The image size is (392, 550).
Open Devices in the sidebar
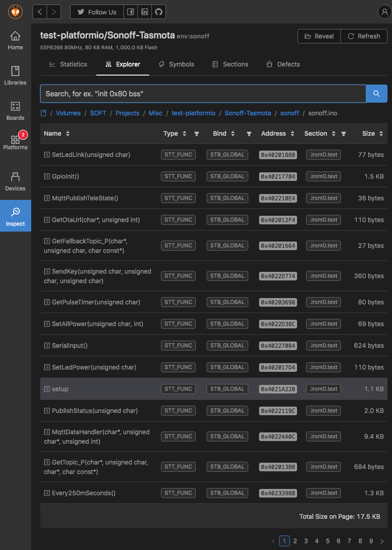(x=15, y=181)
